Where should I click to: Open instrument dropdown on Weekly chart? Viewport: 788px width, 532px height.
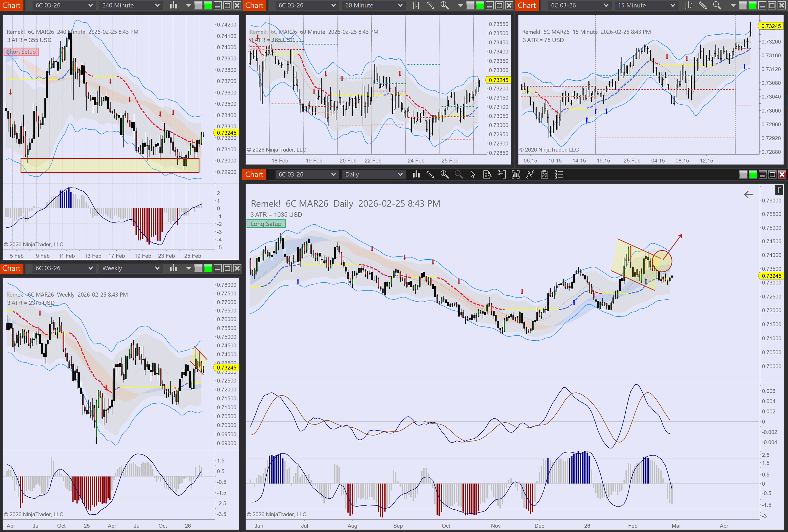click(90, 268)
